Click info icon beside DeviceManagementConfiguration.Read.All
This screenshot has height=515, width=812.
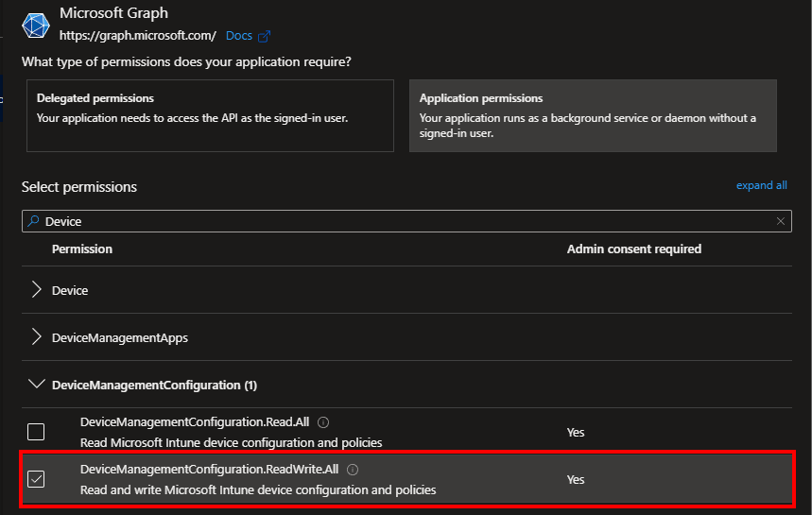click(x=323, y=422)
